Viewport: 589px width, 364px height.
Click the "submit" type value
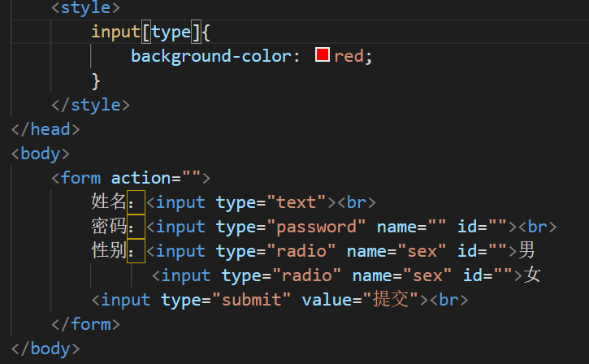251,300
